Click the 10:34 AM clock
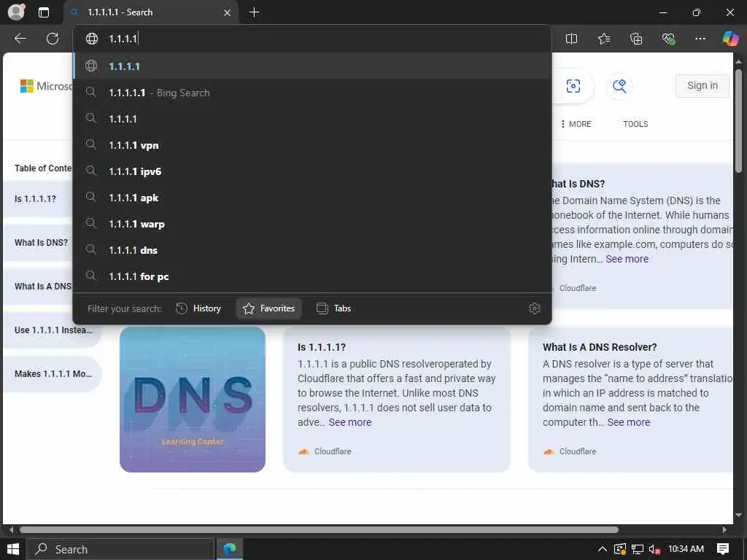747x560 pixels. coord(686,549)
